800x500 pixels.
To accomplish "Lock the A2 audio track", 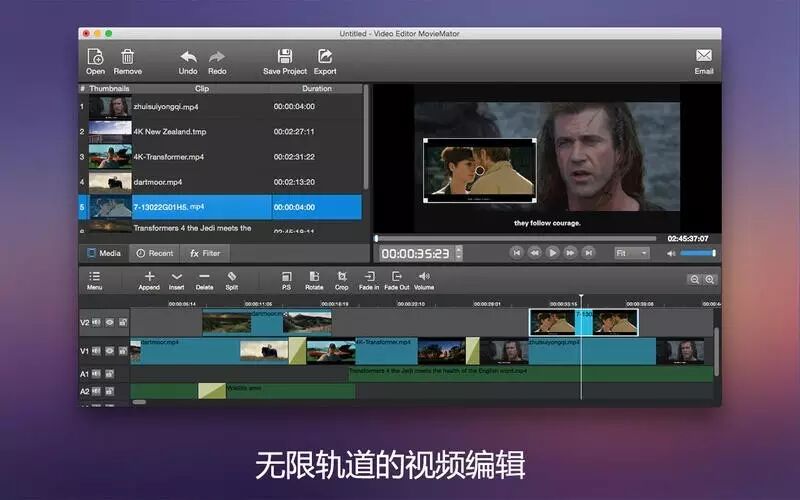I will click(x=110, y=391).
